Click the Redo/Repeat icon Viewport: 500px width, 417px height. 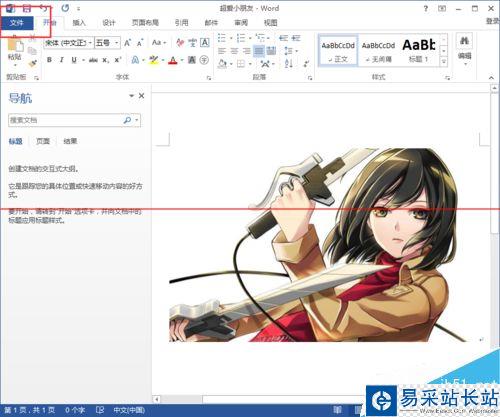pyautogui.click(x=65, y=8)
